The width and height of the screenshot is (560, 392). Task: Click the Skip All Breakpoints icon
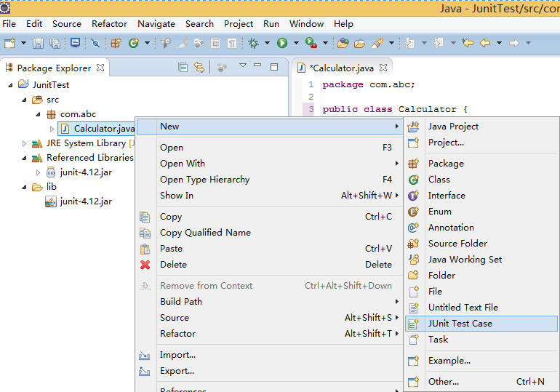(x=95, y=43)
